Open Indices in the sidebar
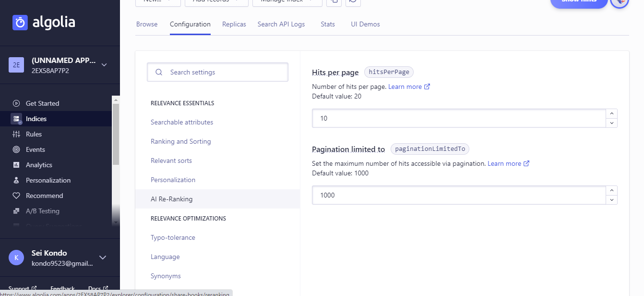The image size is (644, 296). pos(36,119)
